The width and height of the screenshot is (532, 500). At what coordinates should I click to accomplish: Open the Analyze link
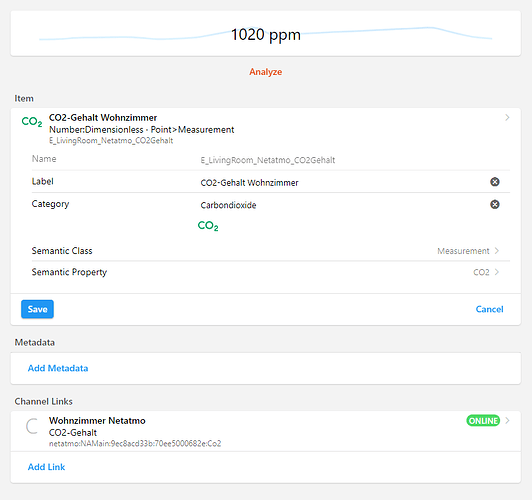coord(266,72)
